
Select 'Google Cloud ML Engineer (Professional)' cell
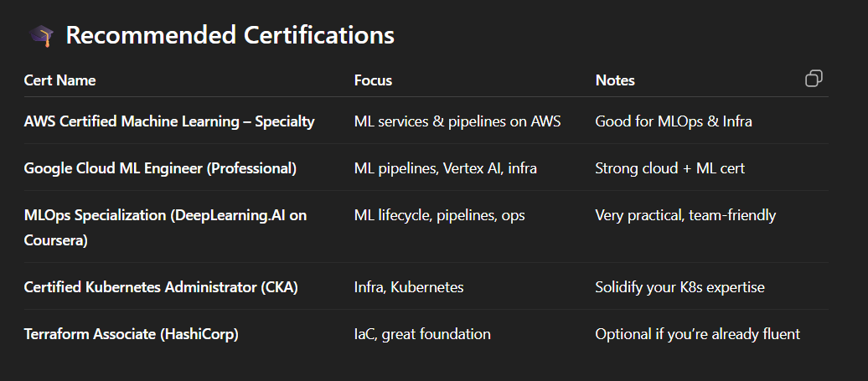[160, 168]
